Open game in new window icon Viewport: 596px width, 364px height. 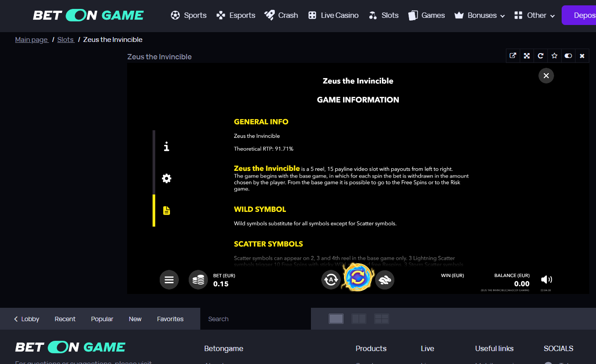click(x=513, y=56)
